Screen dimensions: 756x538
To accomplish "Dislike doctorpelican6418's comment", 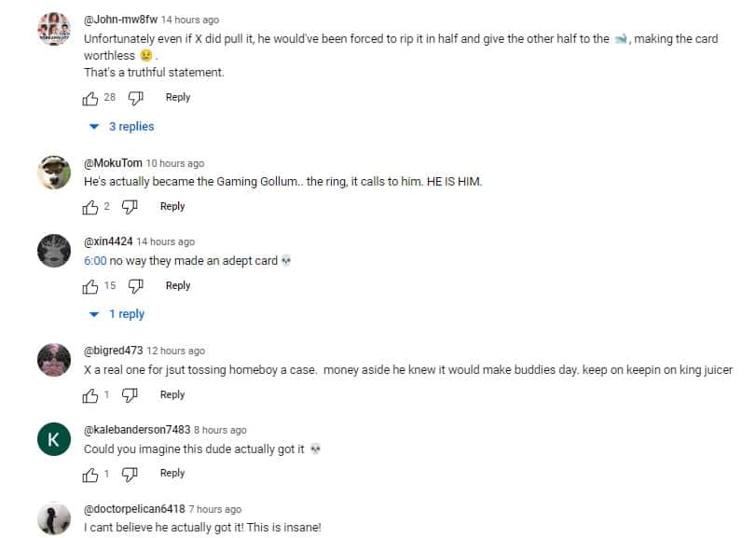I will tap(130, 536).
